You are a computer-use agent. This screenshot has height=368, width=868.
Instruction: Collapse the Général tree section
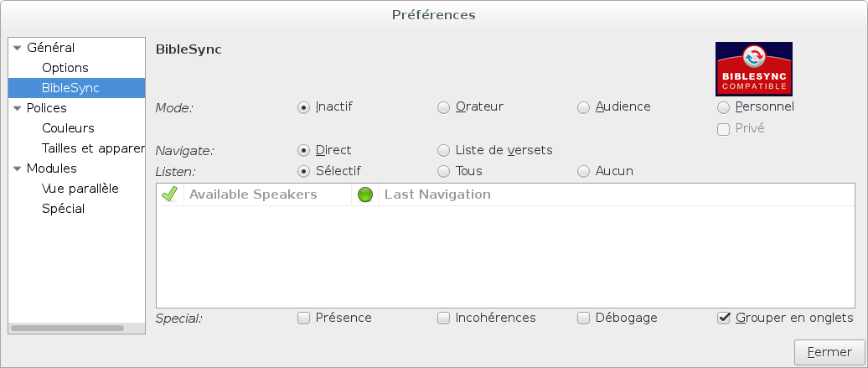click(x=17, y=49)
